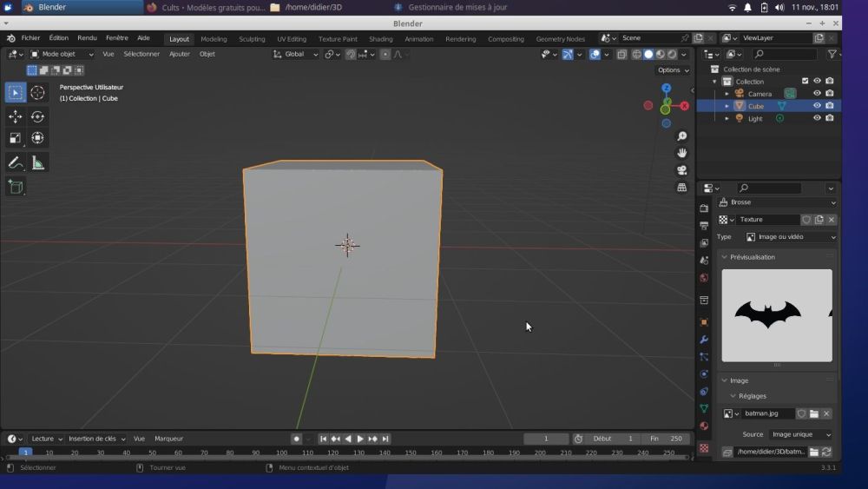The height and width of the screenshot is (489, 868).
Task: Open Modifiers wrench tab in properties
Action: coord(704,339)
